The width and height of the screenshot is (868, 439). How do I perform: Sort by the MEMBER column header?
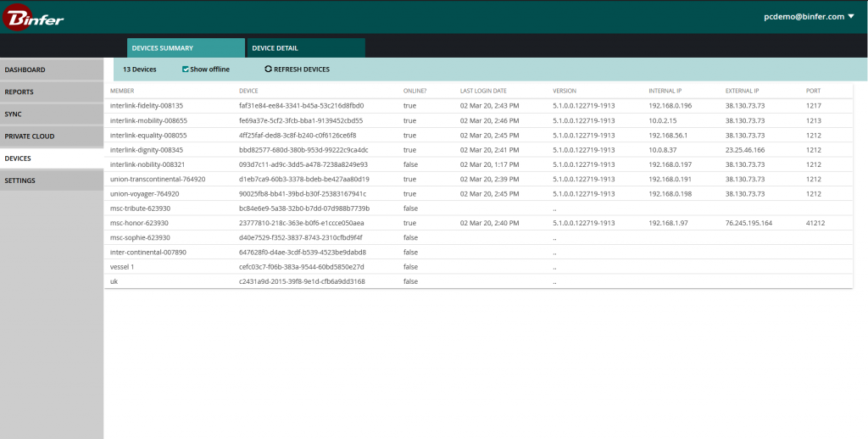pyautogui.click(x=122, y=91)
